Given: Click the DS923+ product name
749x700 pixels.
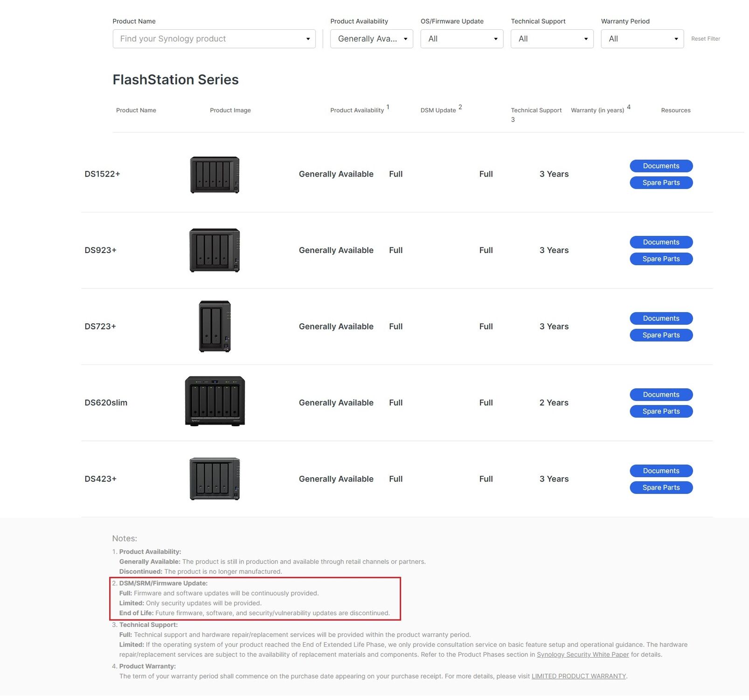Looking at the screenshot, I should pyautogui.click(x=100, y=250).
